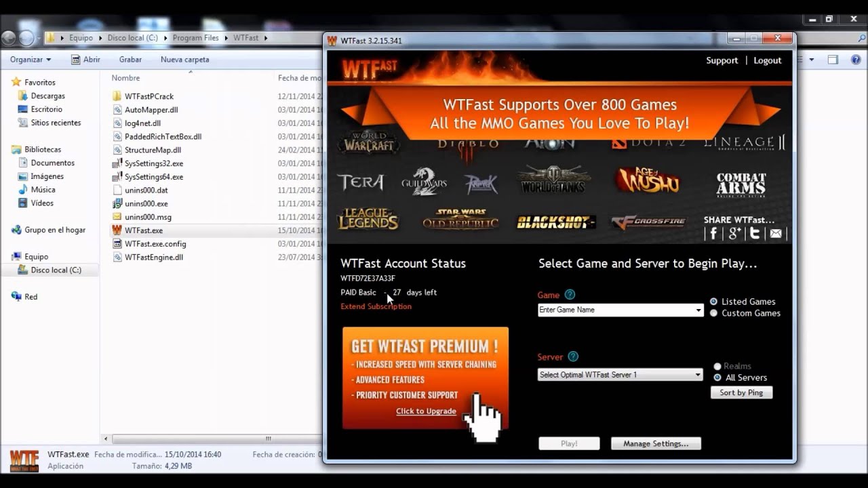
Task: Open Descargas in Favoritos
Action: click(x=47, y=96)
